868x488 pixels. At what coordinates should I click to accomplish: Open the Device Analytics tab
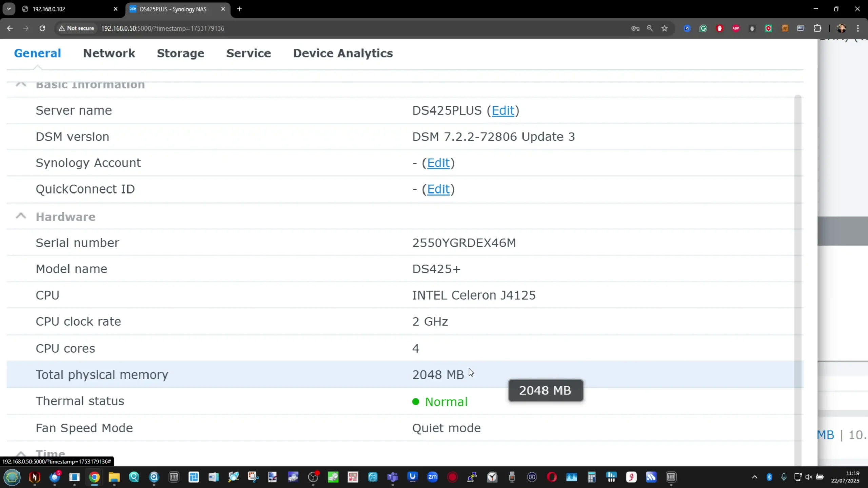[343, 53]
